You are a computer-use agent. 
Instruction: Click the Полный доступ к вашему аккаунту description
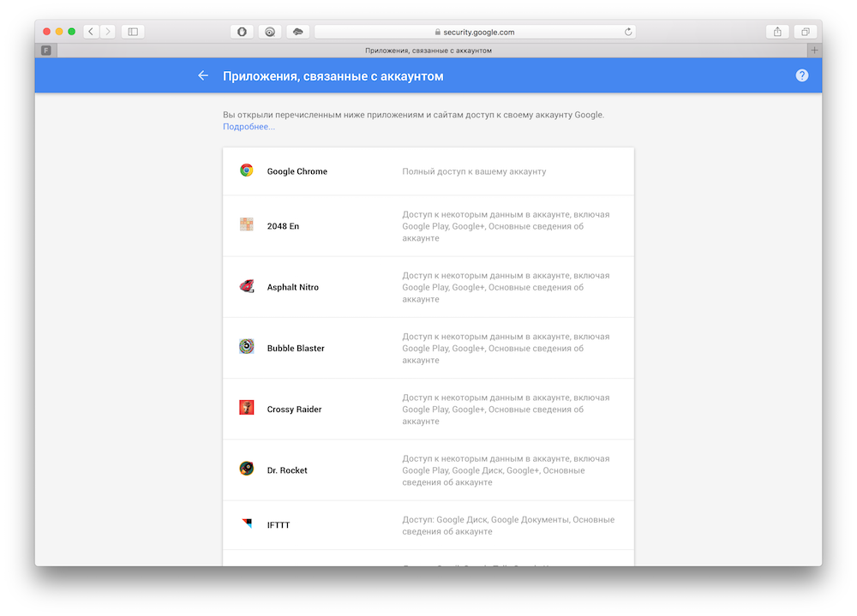(x=474, y=171)
